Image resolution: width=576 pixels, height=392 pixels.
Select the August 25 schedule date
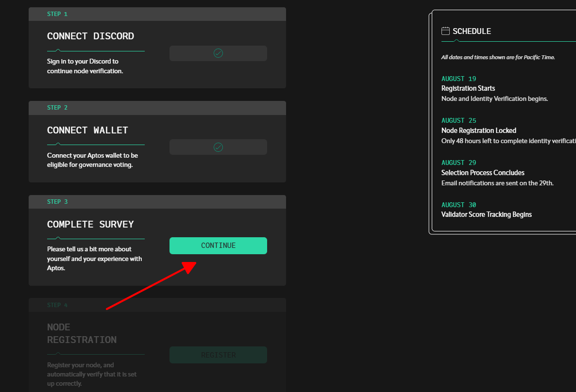(x=458, y=120)
